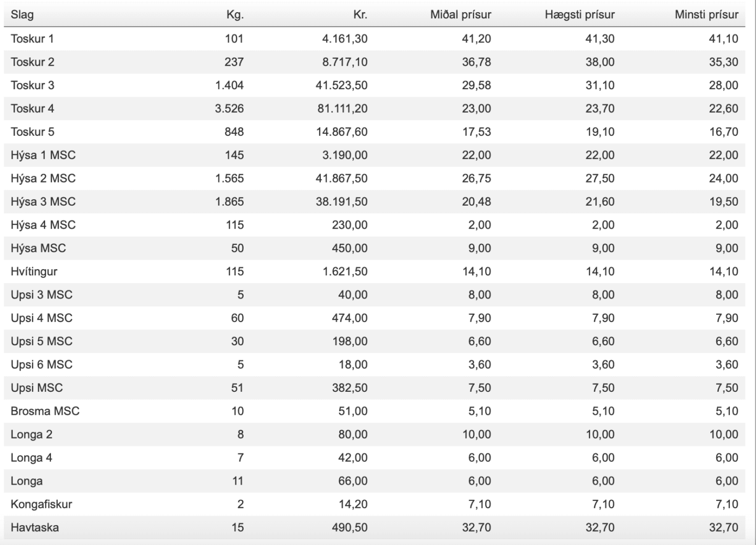Select the Hægsti prísur column header
The image size is (756, 545).
pyautogui.click(x=580, y=15)
